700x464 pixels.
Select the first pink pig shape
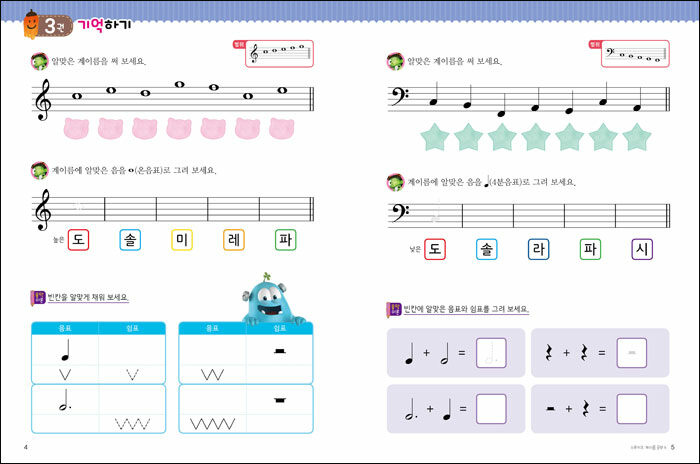click(77, 128)
